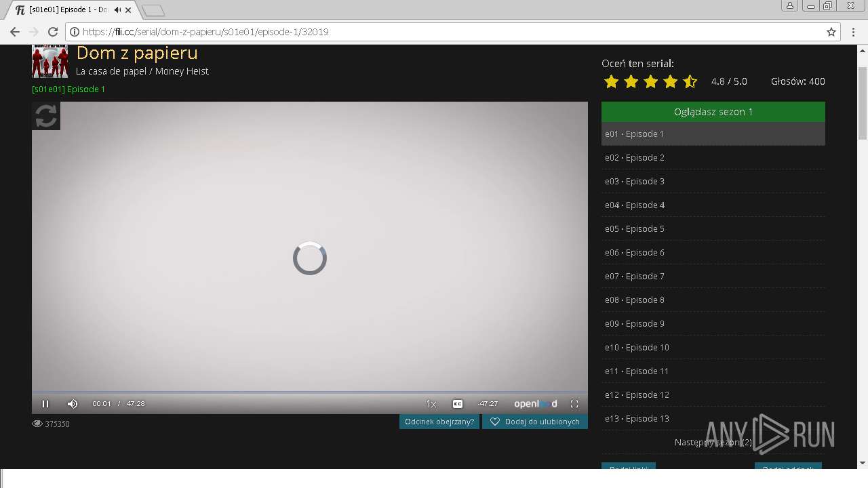Mute the tab audio icon
The image size is (868, 488).
118,10
